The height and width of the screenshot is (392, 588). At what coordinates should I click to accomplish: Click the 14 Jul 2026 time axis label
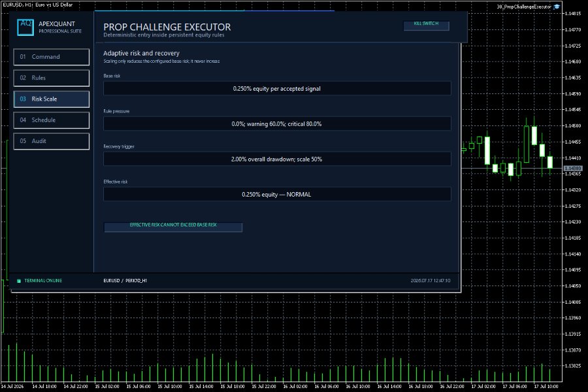click(12, 386)
